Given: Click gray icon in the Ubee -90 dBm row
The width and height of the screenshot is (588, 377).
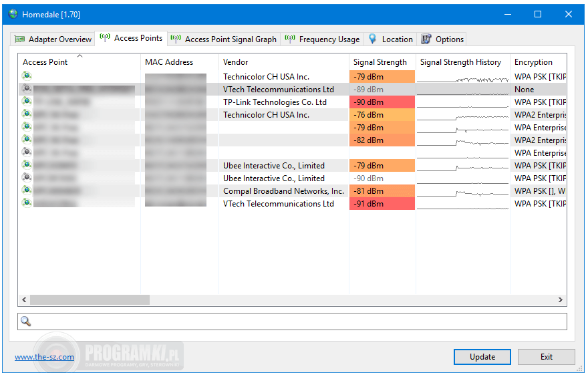Looking at the screenshot, I should [x=27, y=178].
